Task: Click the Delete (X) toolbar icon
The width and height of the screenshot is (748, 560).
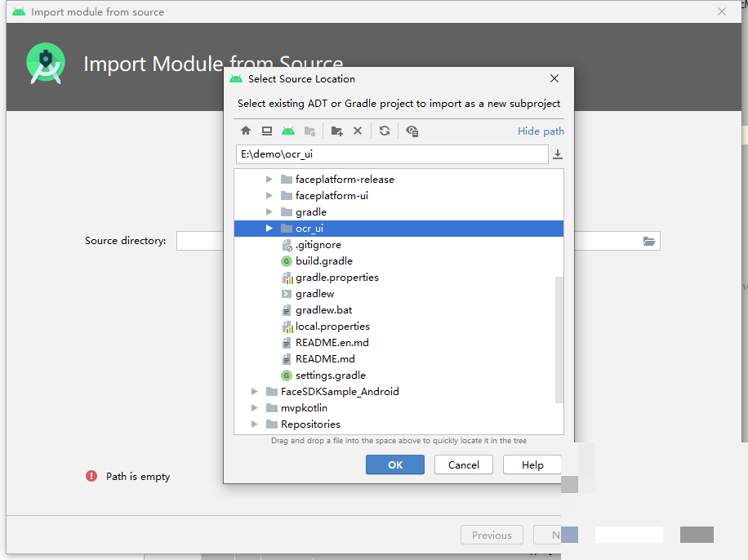Action: (x=358, y=131)
